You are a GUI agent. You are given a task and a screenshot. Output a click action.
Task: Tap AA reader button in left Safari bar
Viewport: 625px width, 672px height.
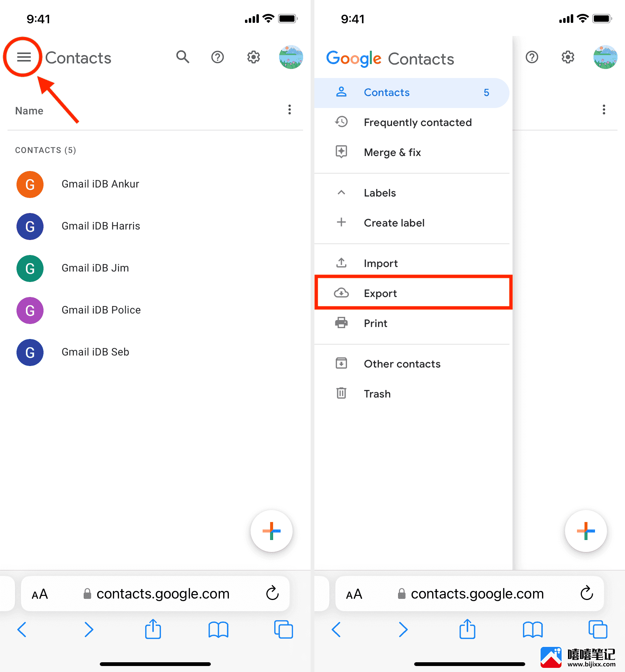(x=40, y=594)
